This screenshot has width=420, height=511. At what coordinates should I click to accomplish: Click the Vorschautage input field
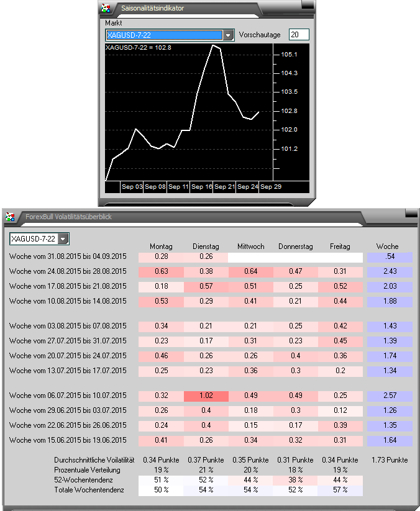pyautogui.click(x=299, y=35)
